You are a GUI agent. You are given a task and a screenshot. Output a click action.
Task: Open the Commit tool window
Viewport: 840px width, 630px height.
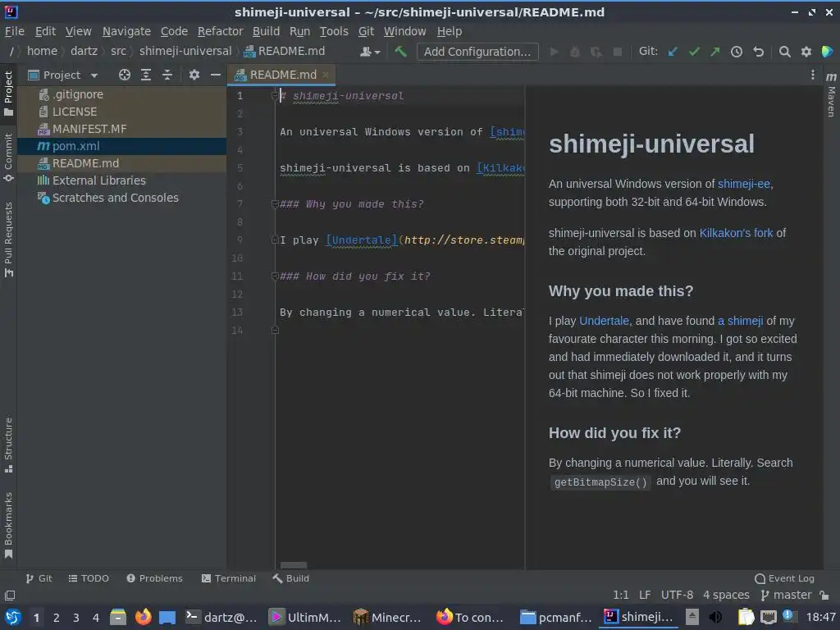[8, 157]
